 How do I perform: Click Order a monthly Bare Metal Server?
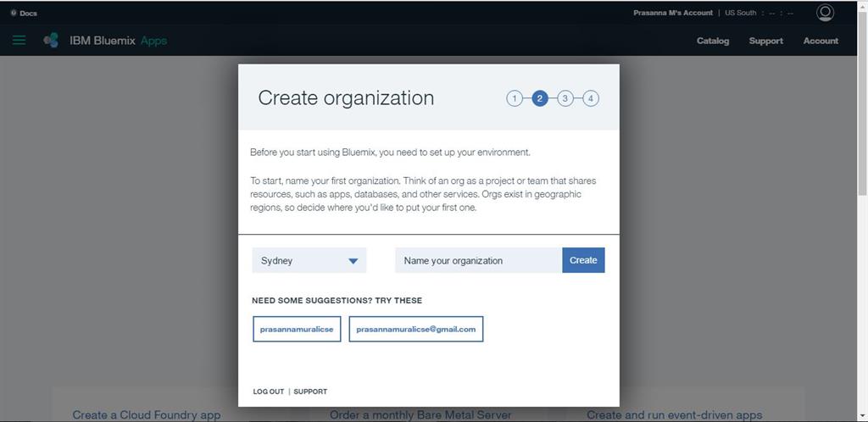420,415
